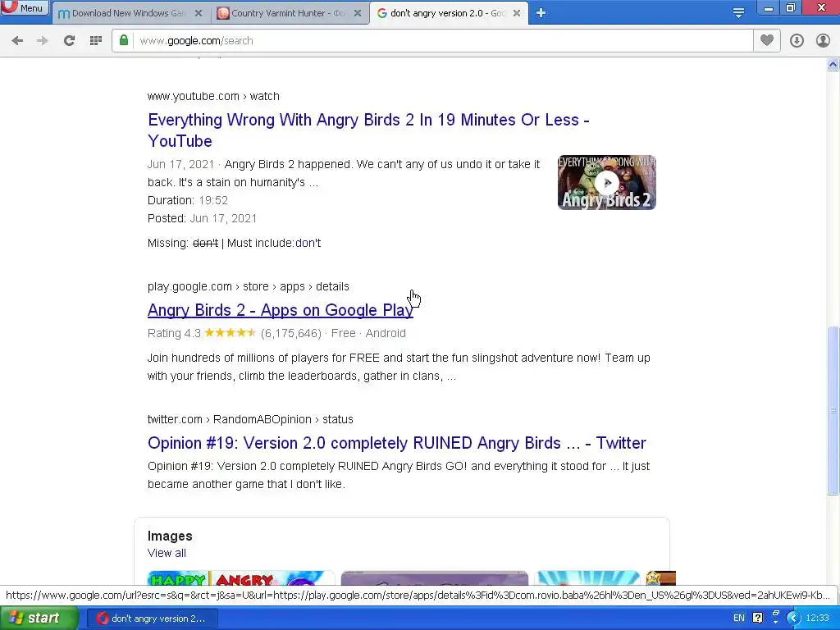Image resolution: width=840 pixels, height=630 pixels.
Task: Click the play.google.com › store breadcrumb
Action: (x=248, y=286)
